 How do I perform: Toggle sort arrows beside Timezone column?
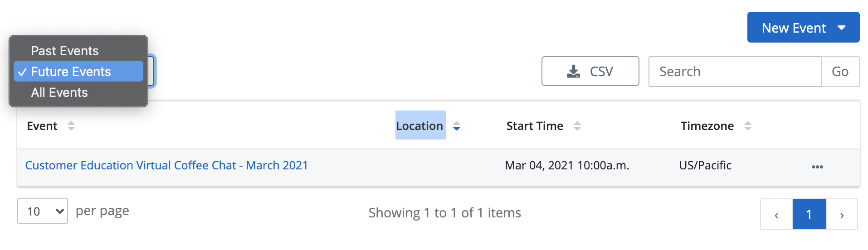point(748,126)
